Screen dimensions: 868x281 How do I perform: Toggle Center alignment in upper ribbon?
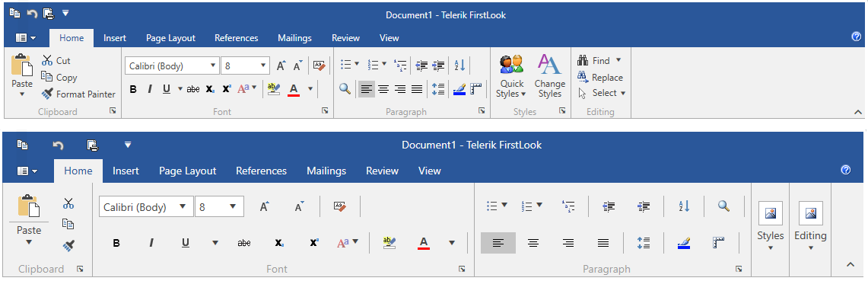[383, 88]
